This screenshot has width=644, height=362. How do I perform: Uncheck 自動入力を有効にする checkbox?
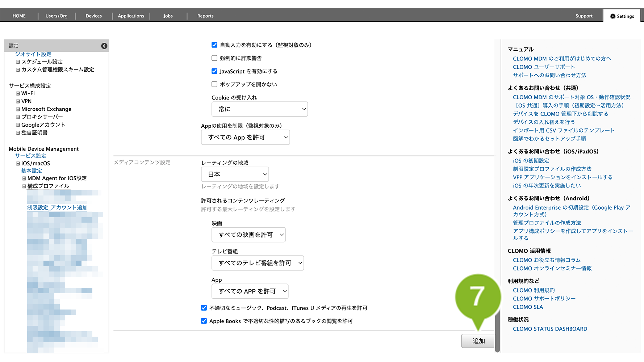[x=214, y=45]
